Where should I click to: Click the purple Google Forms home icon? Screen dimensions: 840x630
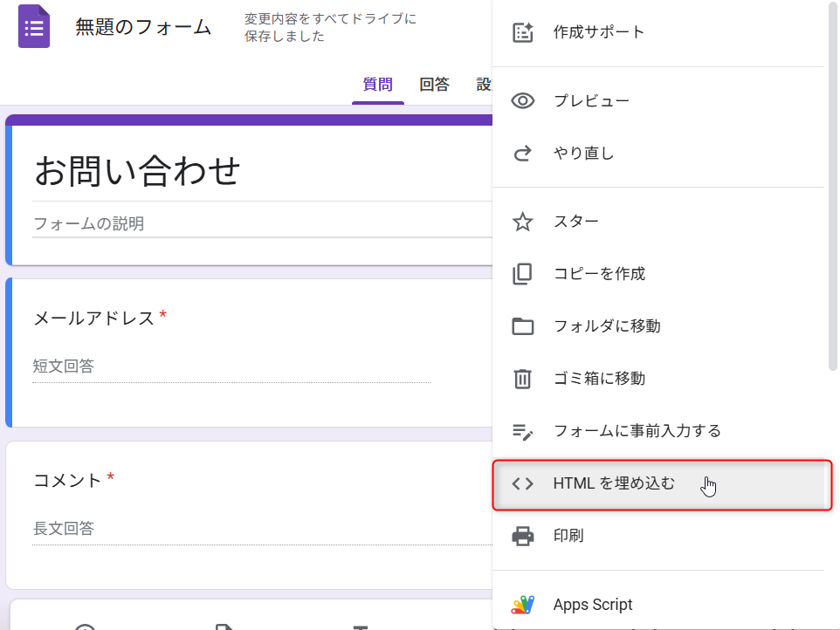tap(34, 26)
